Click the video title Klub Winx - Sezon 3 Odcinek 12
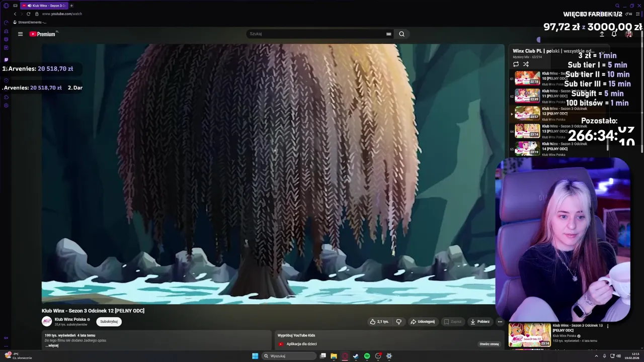The height and width of the screenshot is (362, 644). (x=93, y=311)
